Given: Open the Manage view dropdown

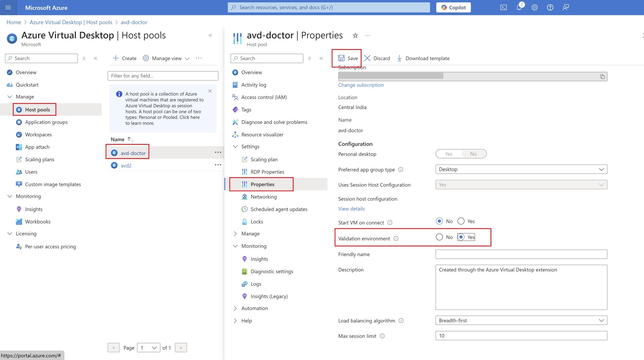Looking at the screenshot, I should point(166,58).
